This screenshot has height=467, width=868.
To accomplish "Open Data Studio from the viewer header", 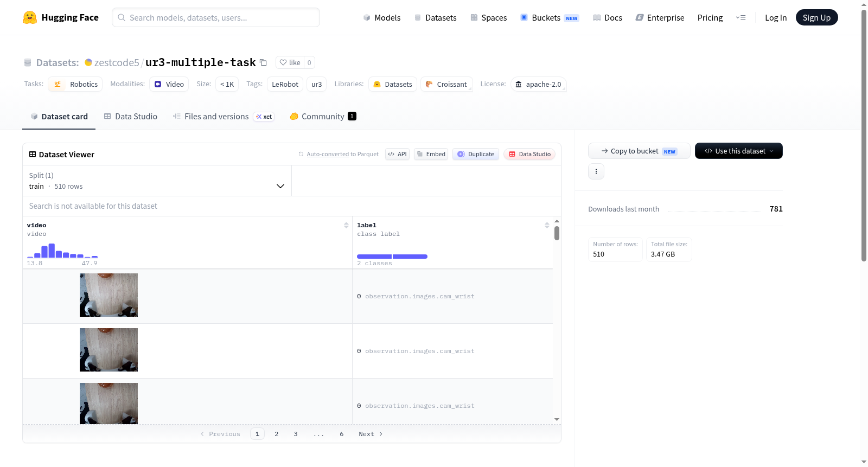I will tap(529, 154).
